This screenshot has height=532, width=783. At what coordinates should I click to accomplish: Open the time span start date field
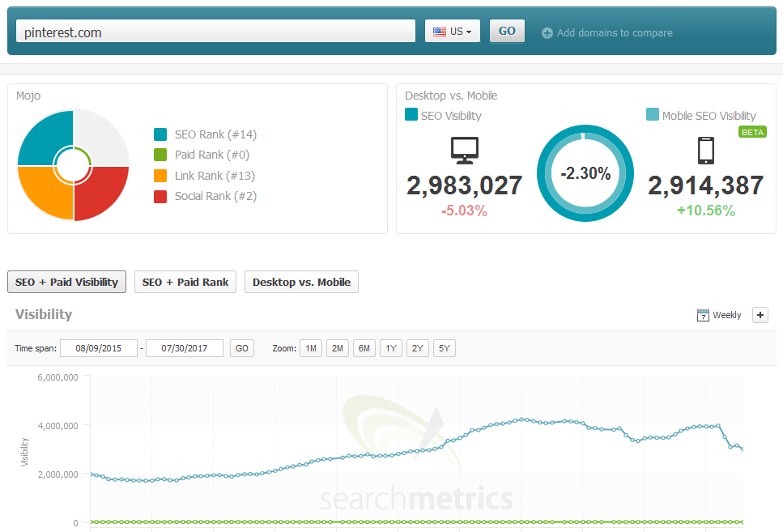point(98,347)
